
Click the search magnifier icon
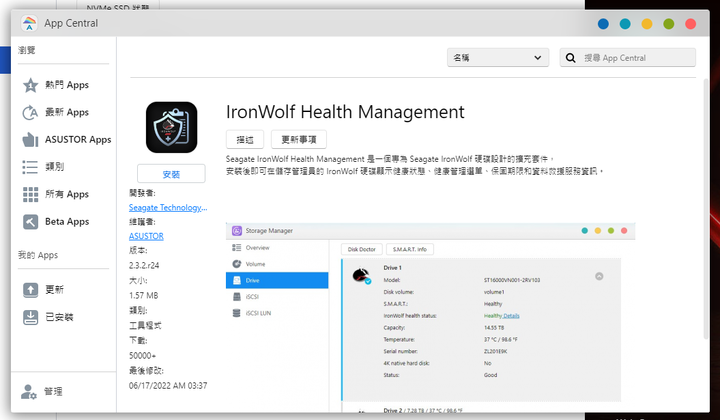(570, 58)
